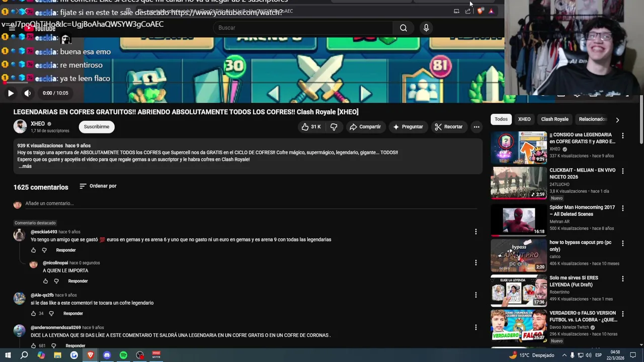
Task: Like the reply from @nicolinopai
Action: click(45, 281)
